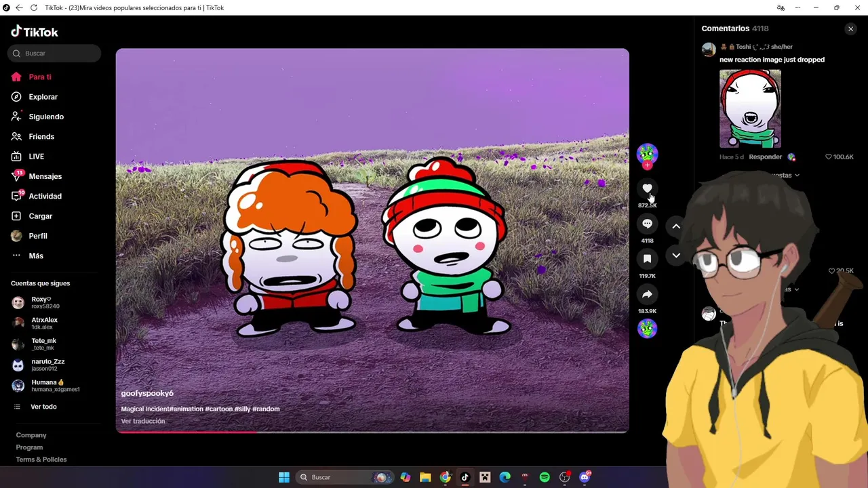Open the comments bubble showing 4118

pos(647,224)
